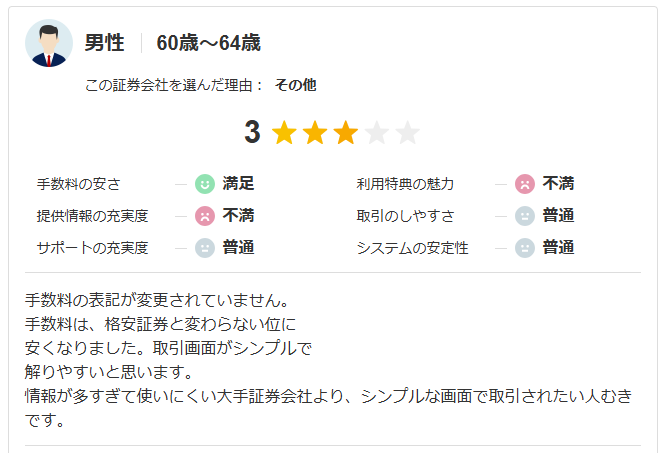Click the 60歳～64歳 age range text
The image size is (668, 453).
click(x=208, y=43)
